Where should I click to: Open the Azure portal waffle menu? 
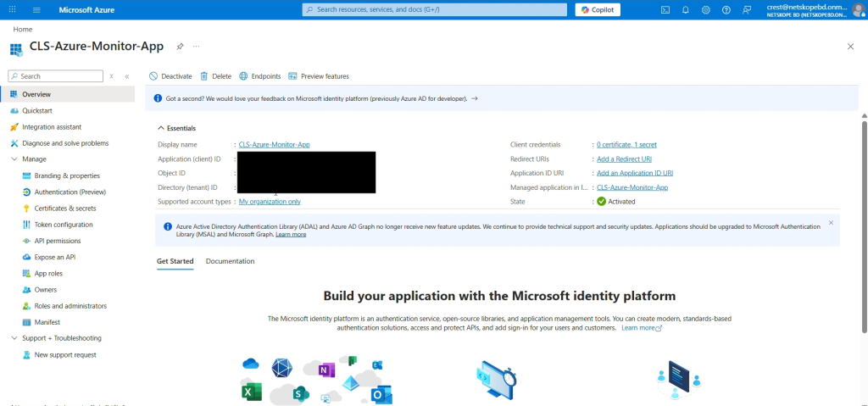12,9
